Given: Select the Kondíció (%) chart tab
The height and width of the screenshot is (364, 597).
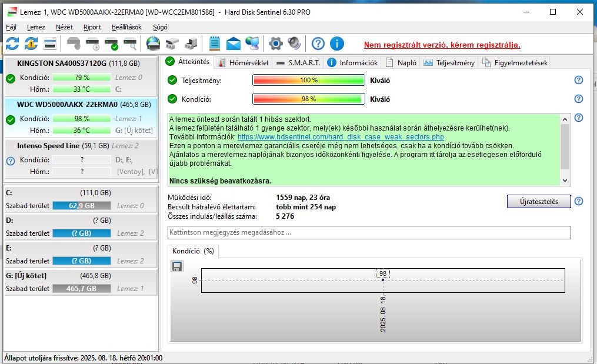Looking at the screenshot, I should [193, 251].
